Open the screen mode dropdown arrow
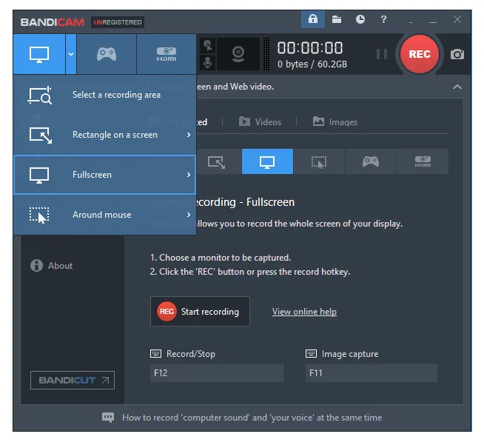Viewport: 484px width, 448px height. pos(71,54)
